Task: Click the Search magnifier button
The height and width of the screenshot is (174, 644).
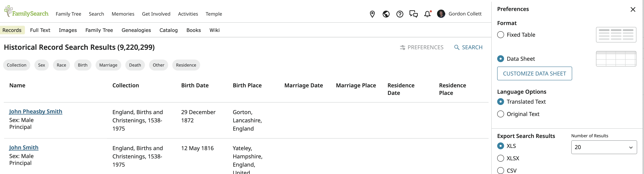Action: tap(468, 47)
